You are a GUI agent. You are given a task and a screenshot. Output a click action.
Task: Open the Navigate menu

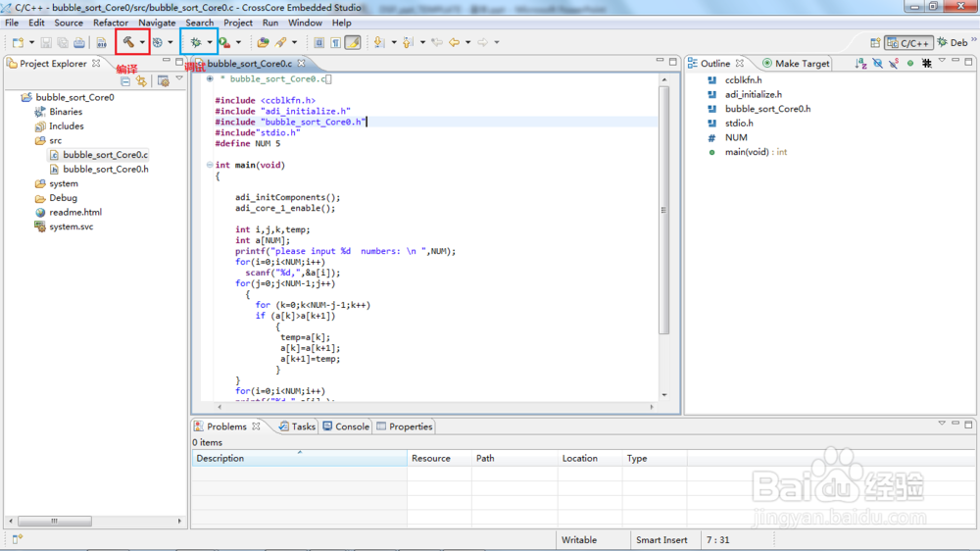pos(157,23)
